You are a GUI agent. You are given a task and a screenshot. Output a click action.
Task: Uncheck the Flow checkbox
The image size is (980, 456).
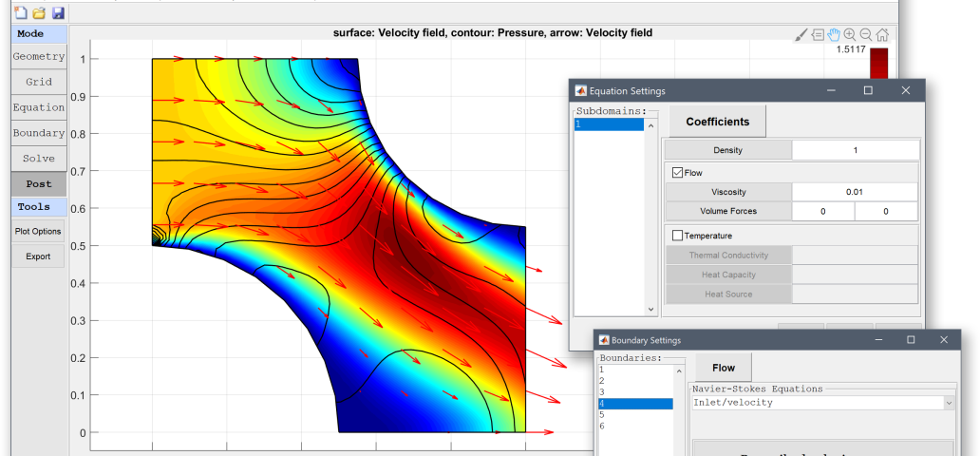[x=677, y=173]
